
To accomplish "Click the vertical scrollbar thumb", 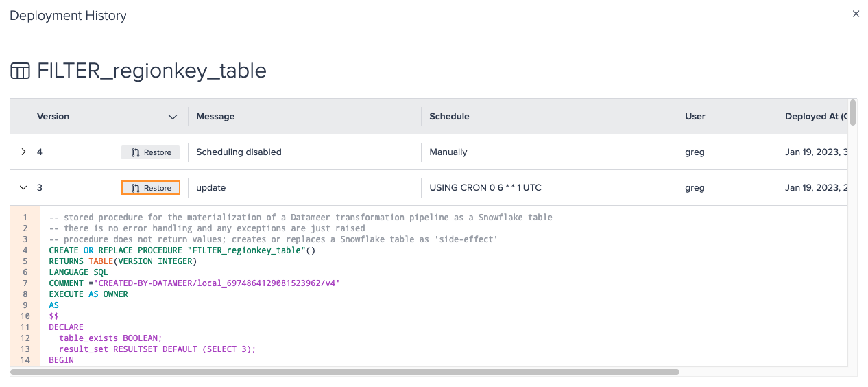I will pos(852,113).
